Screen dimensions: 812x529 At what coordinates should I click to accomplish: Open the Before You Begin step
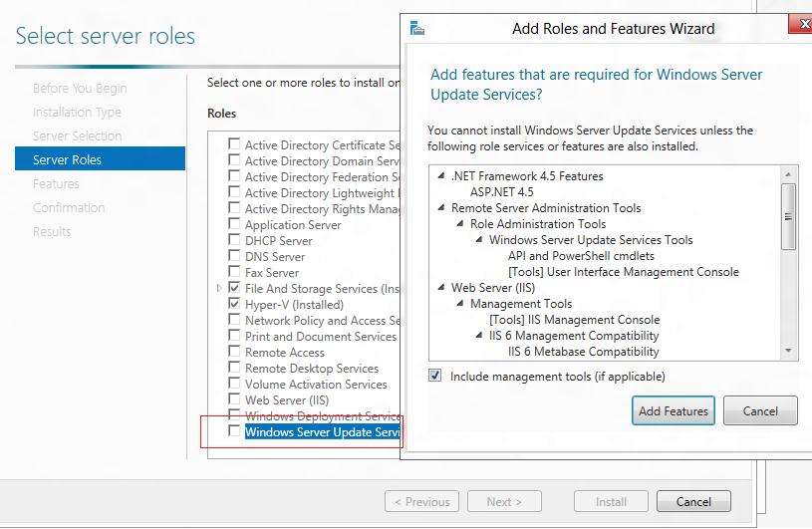(x=80, y=89)
